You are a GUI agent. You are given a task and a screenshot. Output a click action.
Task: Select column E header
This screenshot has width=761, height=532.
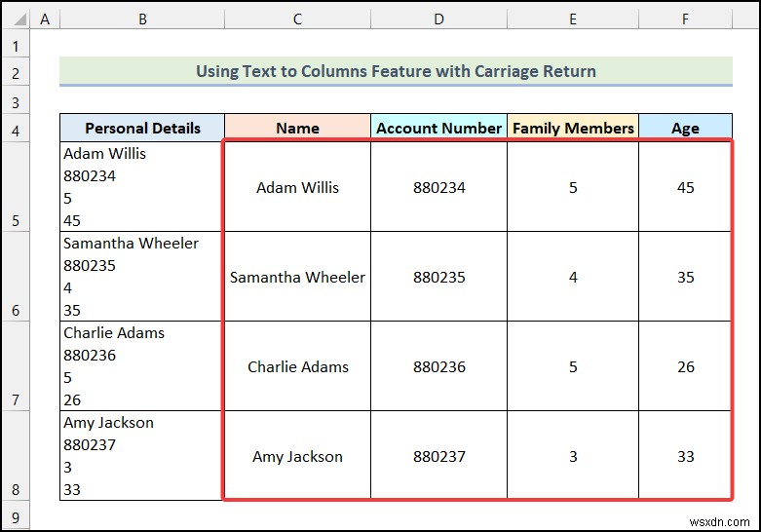573,19
